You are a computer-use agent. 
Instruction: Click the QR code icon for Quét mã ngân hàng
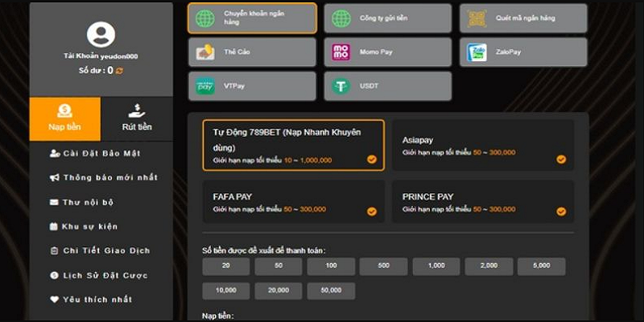click(x=477, y=19)
